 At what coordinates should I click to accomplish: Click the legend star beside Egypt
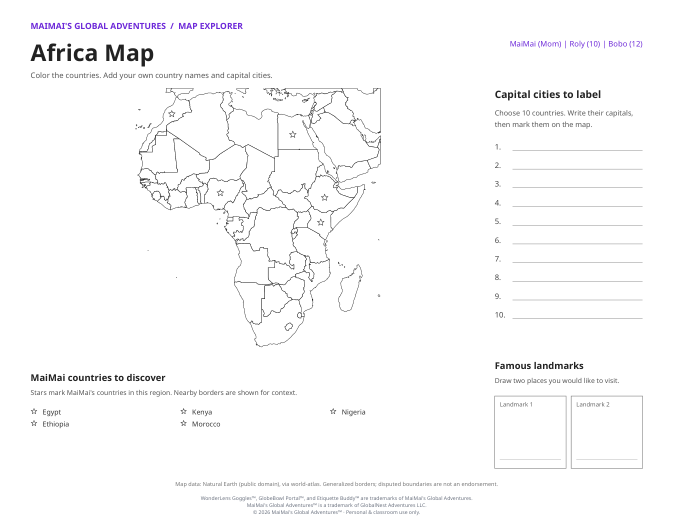pos(34,411)
